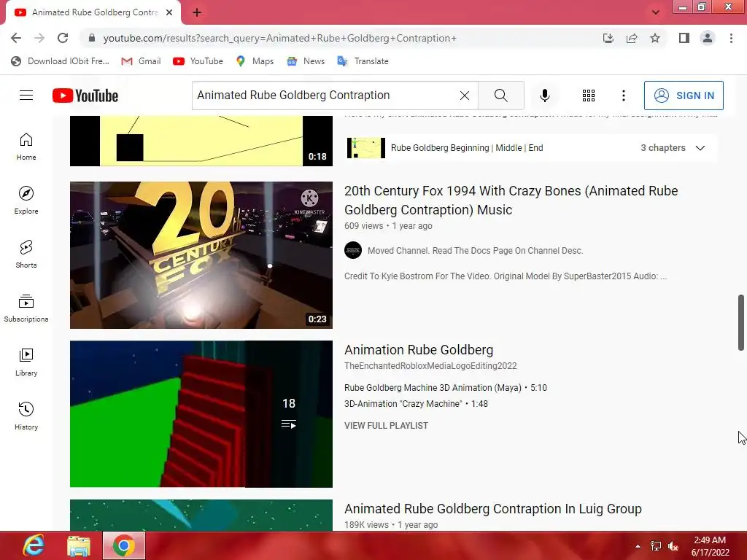The height and width of the screenshot is (560, 747).
Task: Open tab search dropdown arrow
Action: (656, 12)
